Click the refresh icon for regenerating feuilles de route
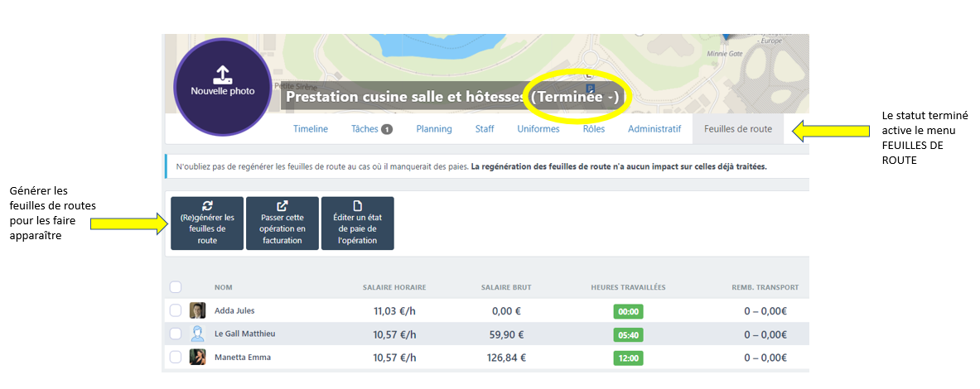This screenshot has width=980, height=389. (206, 206)
